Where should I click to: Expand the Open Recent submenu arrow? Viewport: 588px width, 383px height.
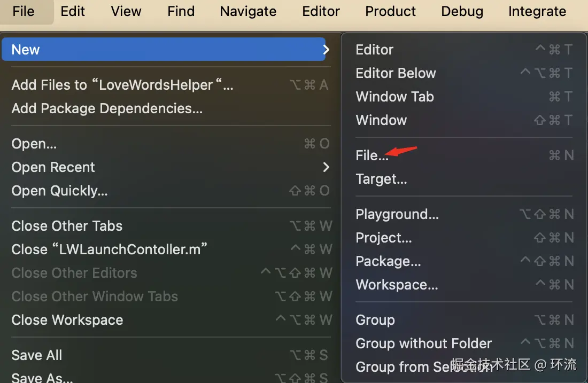326,167
